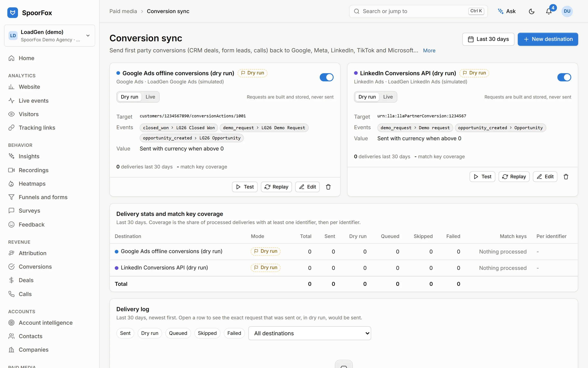Open the Last 30 days date picker
The image size is (588, 368).
coord(488,39)
